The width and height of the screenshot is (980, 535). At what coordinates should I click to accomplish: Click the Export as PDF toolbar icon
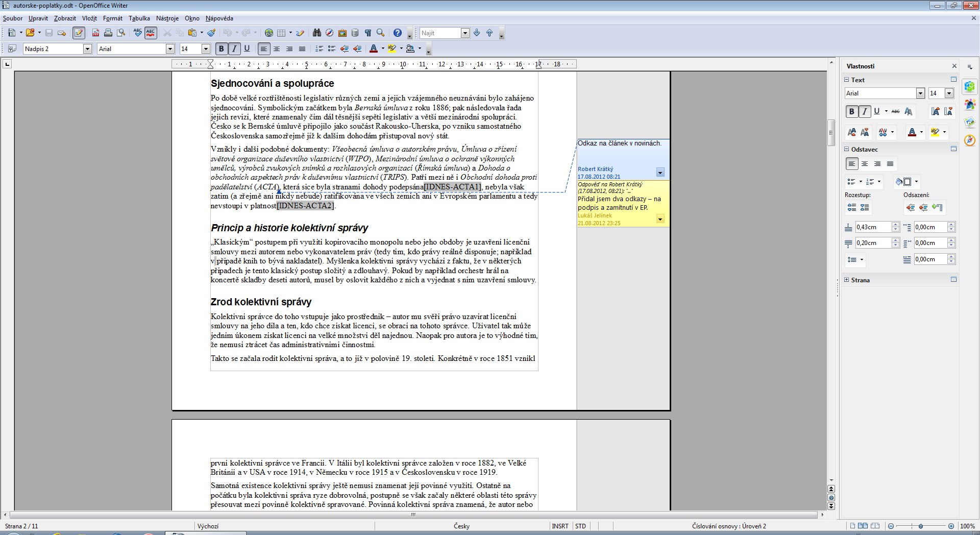point(95,33)
